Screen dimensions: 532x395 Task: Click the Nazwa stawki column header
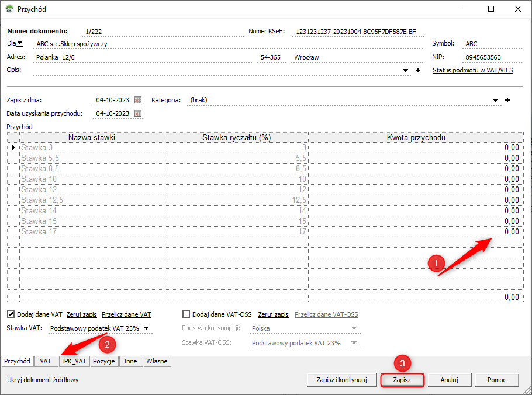[92, 137]
